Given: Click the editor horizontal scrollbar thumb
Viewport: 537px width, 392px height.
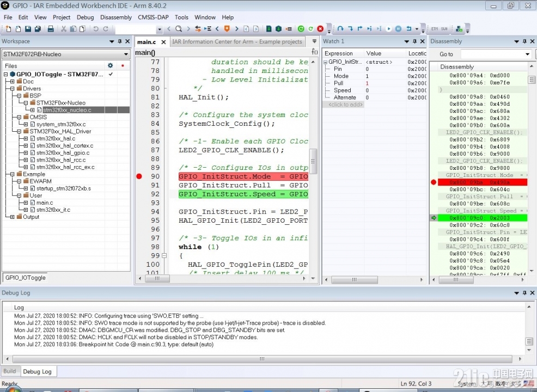Looking at the screenshot, I should pos(157,279).
